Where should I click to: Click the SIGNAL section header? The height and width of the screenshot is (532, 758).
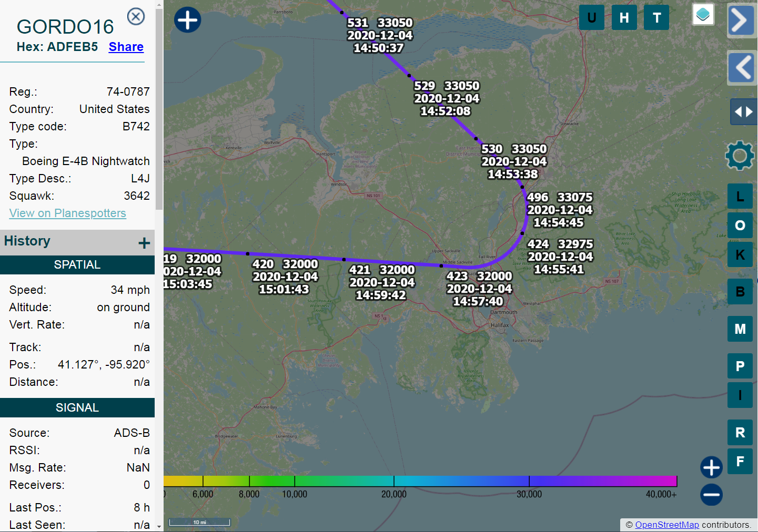click(77, 408)
